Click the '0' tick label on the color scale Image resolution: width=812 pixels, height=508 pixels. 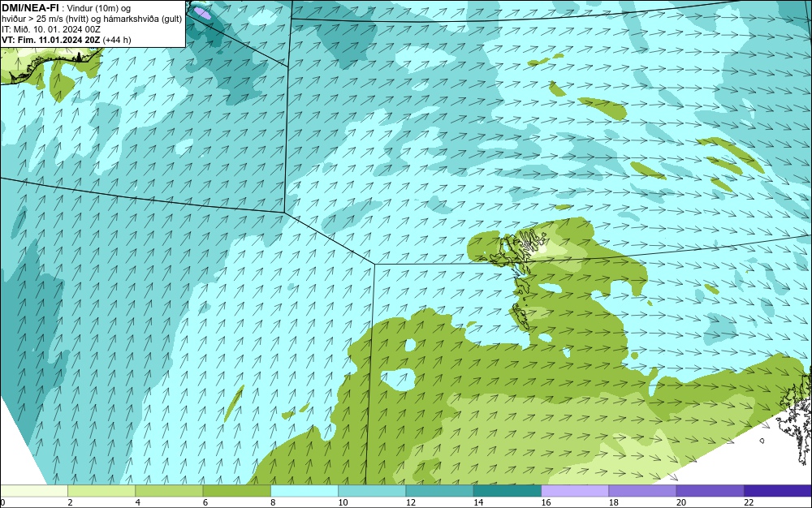coord(2,502)
